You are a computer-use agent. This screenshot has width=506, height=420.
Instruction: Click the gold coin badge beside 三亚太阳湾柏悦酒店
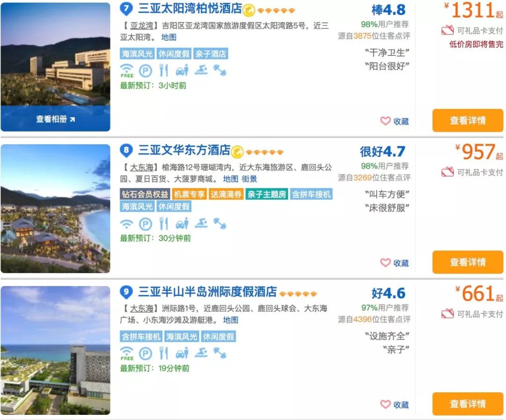[249, 10]
